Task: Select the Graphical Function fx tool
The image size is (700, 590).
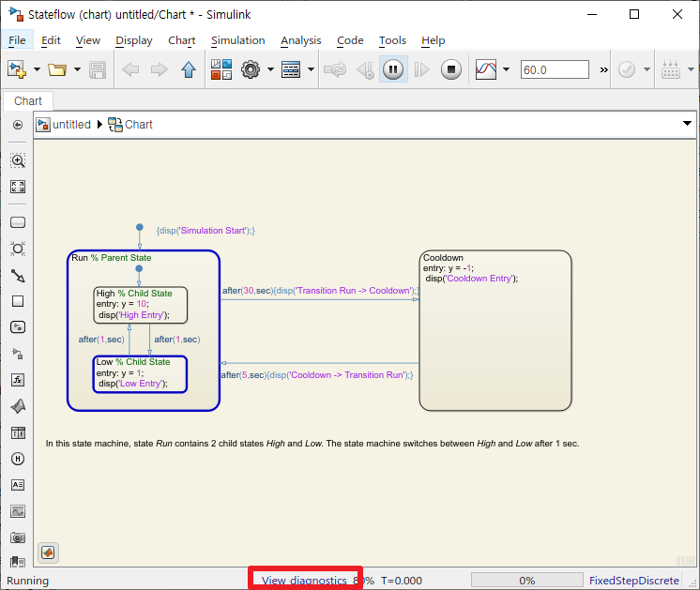Action: (x=18, y=380)
